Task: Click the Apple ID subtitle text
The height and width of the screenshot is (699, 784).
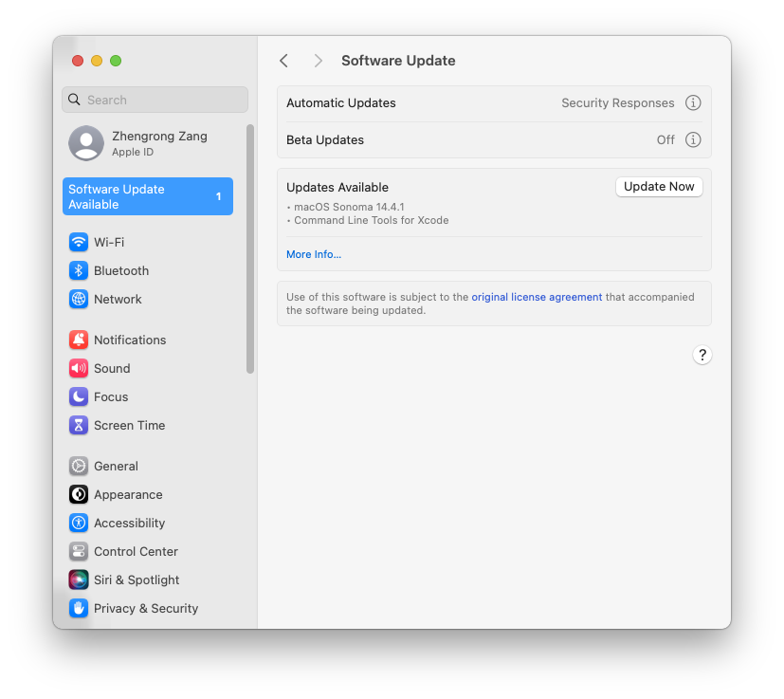Action: pyautogui.click(x=133, y=152)
